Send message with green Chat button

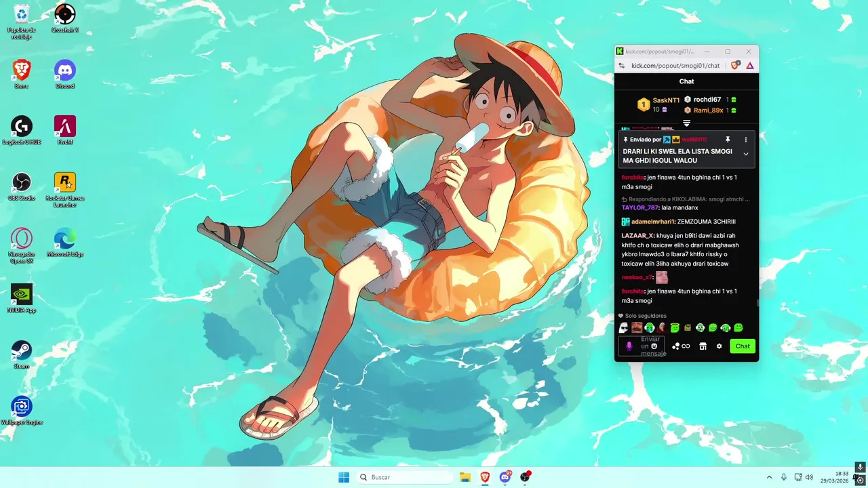(743, 346)
